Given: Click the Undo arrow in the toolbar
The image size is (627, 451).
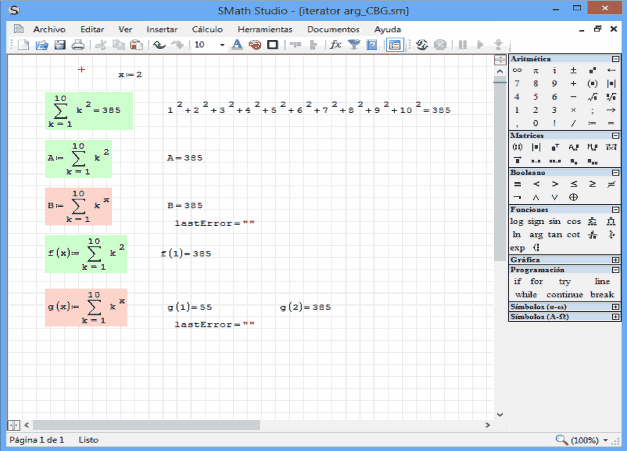Looking at the screenshot, I should 159,45.
